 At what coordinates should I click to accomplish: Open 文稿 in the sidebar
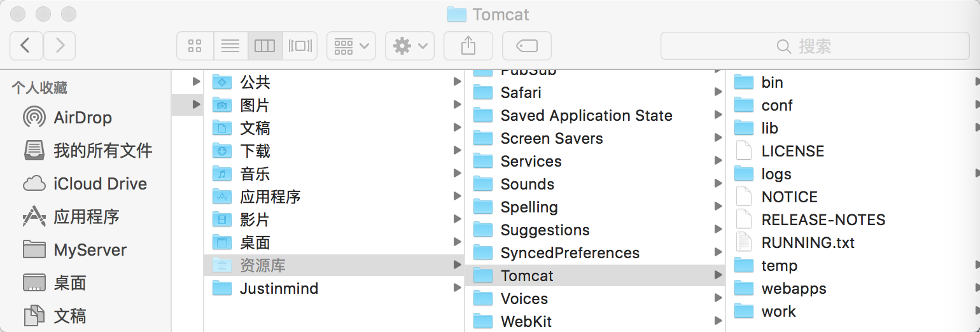(86, 316)
